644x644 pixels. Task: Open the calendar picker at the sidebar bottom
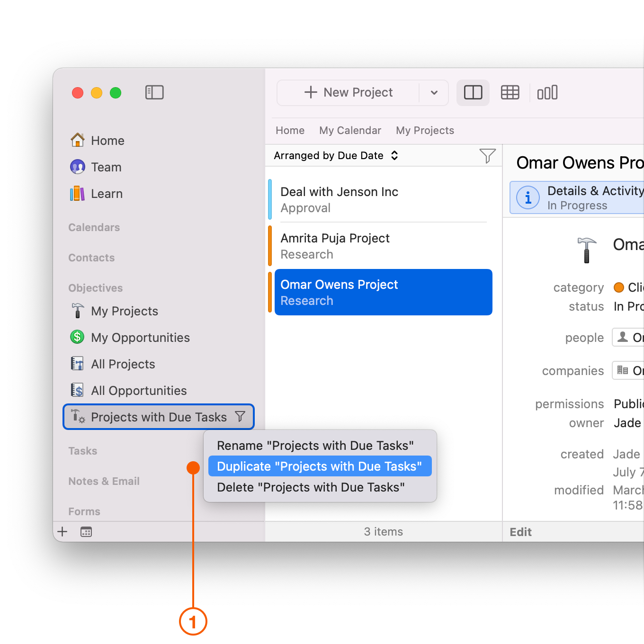pyautogui.click(x=86, y=531)
